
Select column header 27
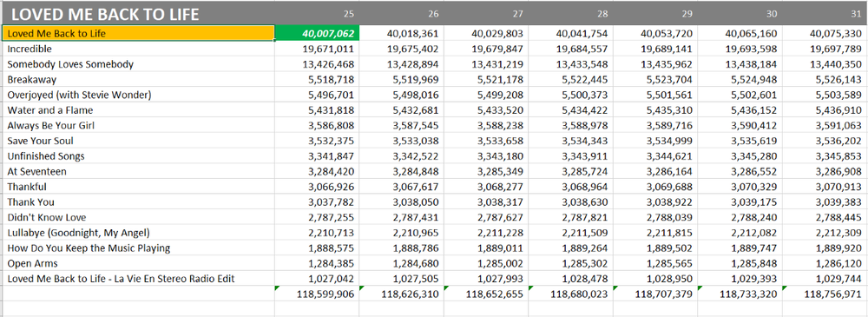tap(485, 13)
